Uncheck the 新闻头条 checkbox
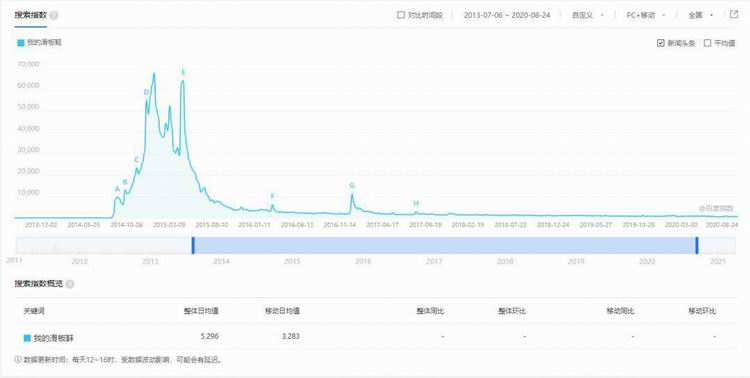This screenshot has height=378, width=750. pyautogui.click(x=661, y=43)
